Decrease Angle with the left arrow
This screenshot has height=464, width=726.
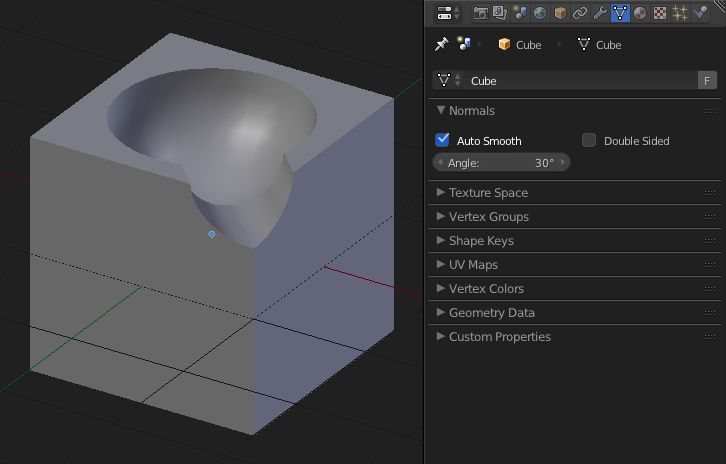tap(440, 163)
